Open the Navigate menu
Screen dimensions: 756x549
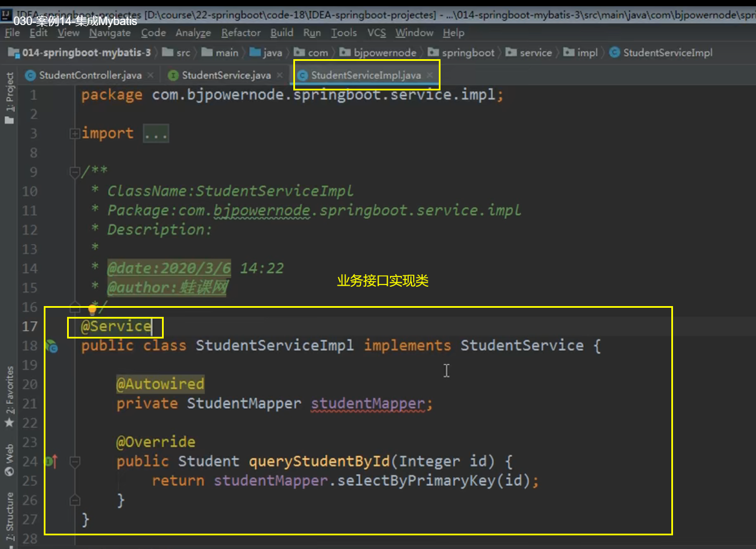click(x=110, y=32)
